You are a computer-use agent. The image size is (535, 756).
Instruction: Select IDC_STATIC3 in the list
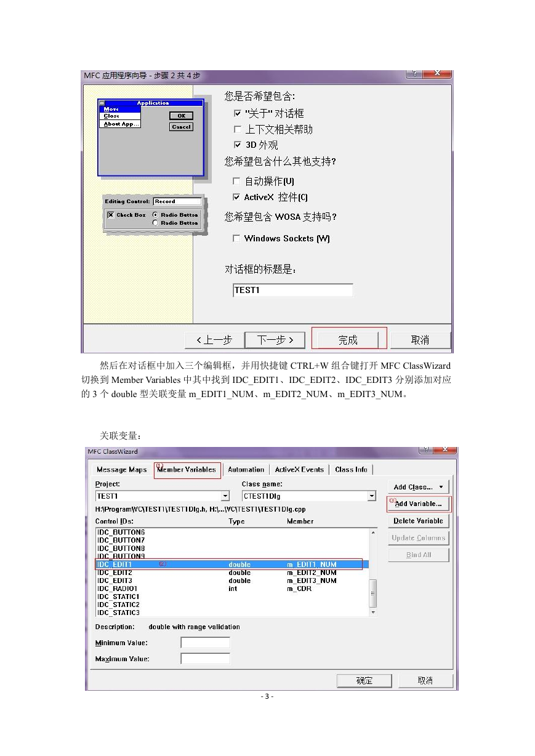[119, 613]
